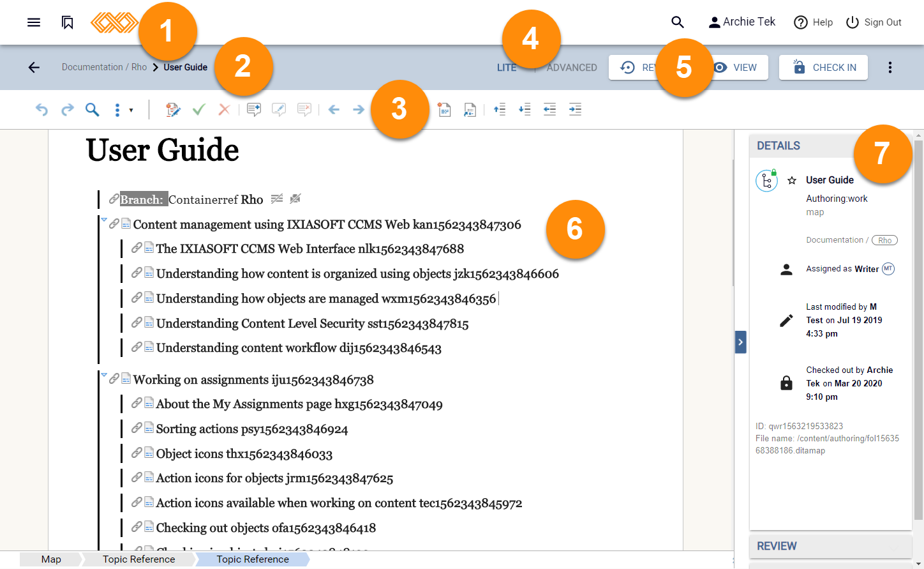The width and height of the screenshot is (924, 569).
Task: Click the User Guide title in editor
Action: coord(162,151)
